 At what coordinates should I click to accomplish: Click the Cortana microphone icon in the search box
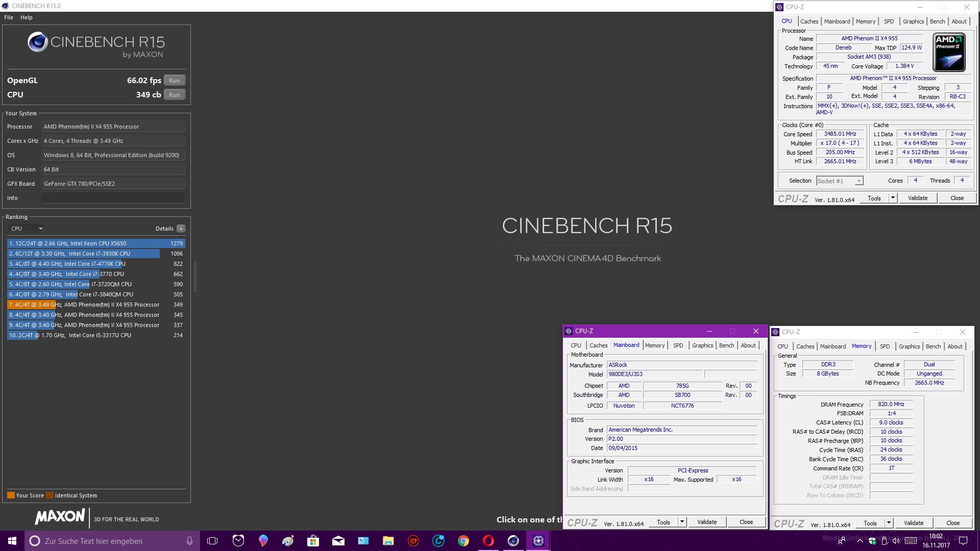(x=189, y=541)
